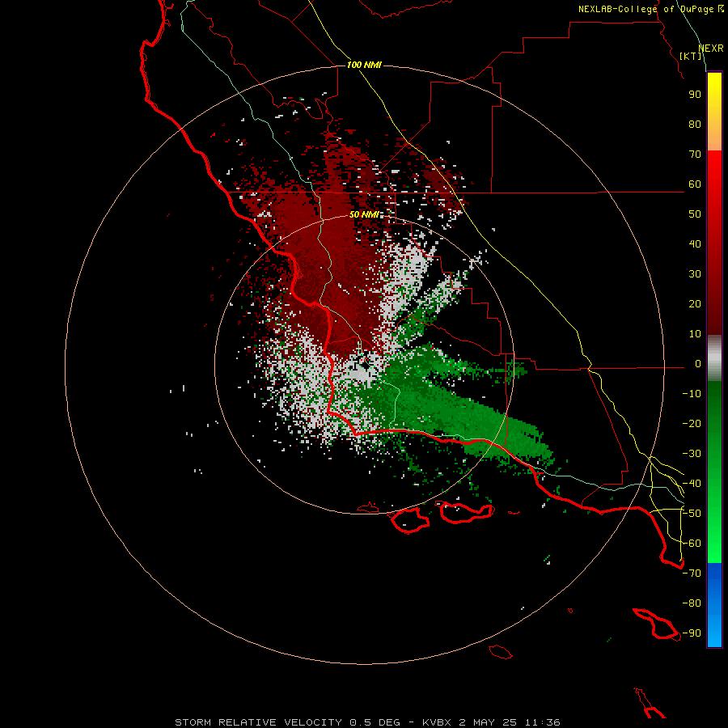Select the 50 NMI range ring label
Viewport: 728px width, 728px height.
pos(364,214)
